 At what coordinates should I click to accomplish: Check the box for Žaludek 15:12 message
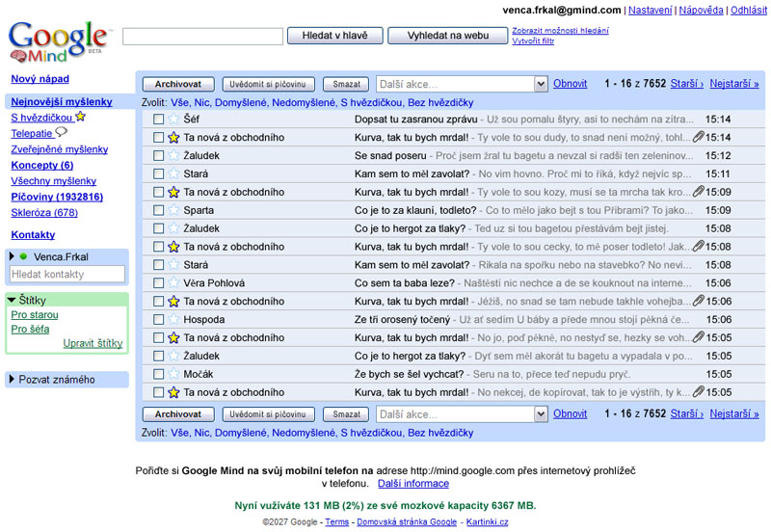[x=158, y=156]
